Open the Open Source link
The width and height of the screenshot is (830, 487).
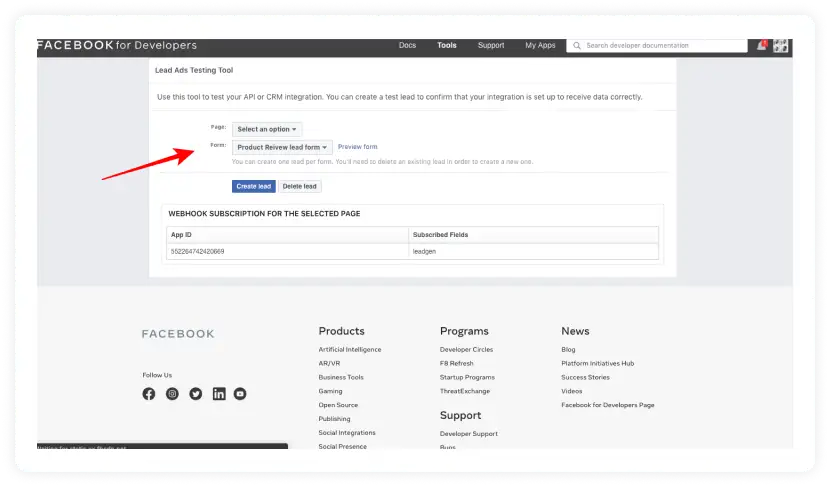[338, 405]
